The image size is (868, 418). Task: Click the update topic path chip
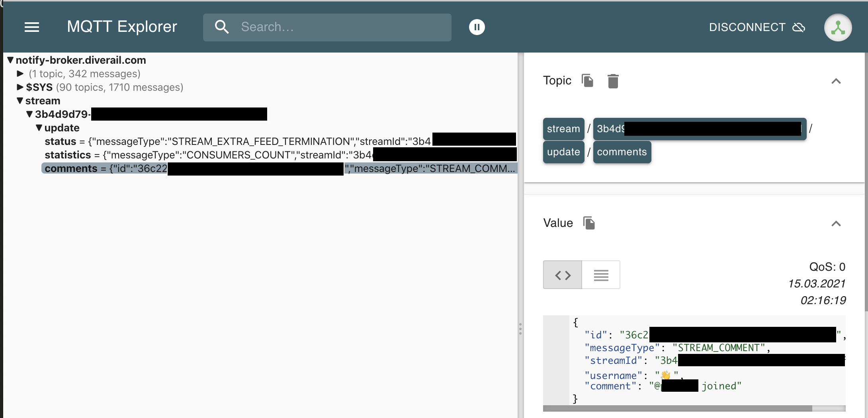(x=563, y=152)
